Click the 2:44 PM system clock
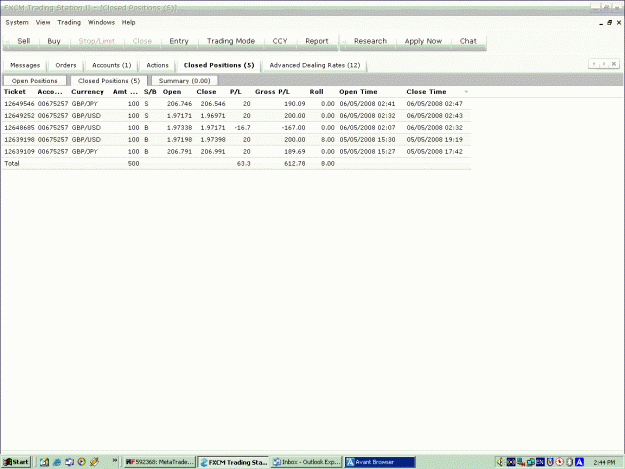 tap(604, 462)
